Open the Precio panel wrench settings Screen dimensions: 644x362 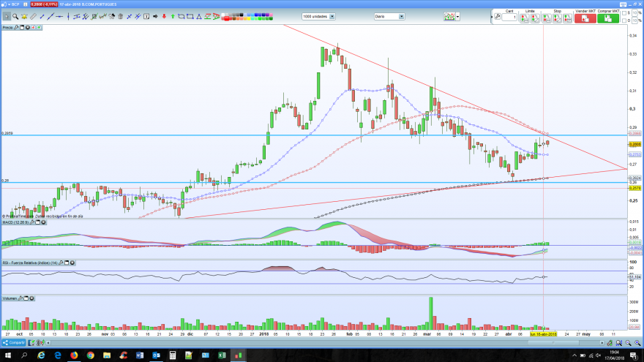(16, 28)
